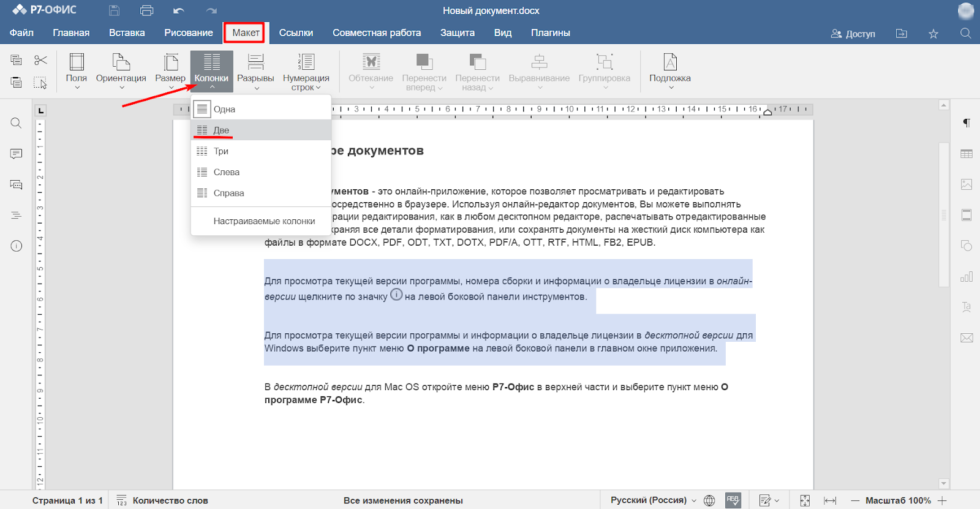Open the Обтекание wrapping menu
This screenshot has height=509, width=980.
[371, 71]
